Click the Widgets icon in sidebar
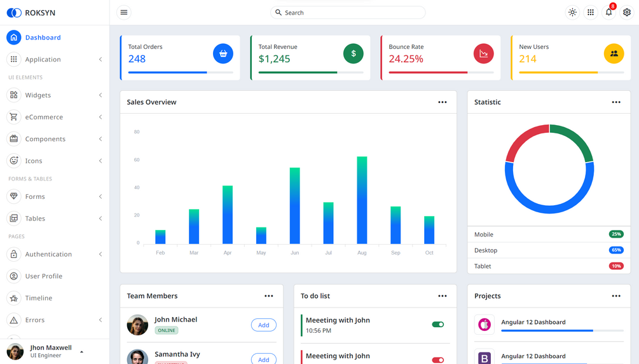 (x=14, y=95)
